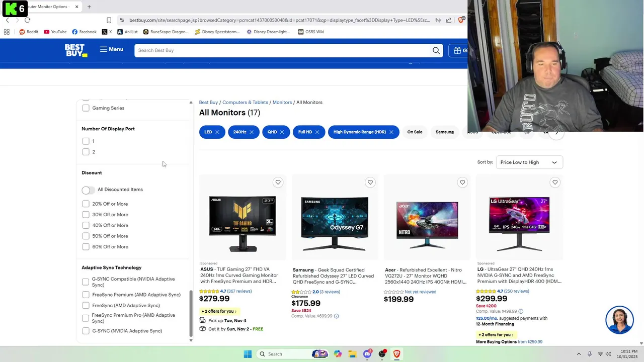This screenshot has width=644, height=362.
Task: Select the On Sale filter chip
Action: pos(415,132)
